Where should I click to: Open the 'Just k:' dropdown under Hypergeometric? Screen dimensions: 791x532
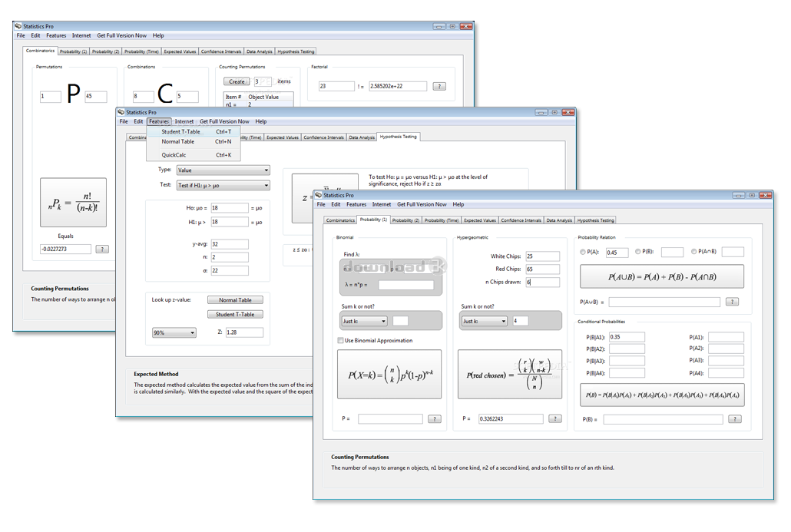483,321
